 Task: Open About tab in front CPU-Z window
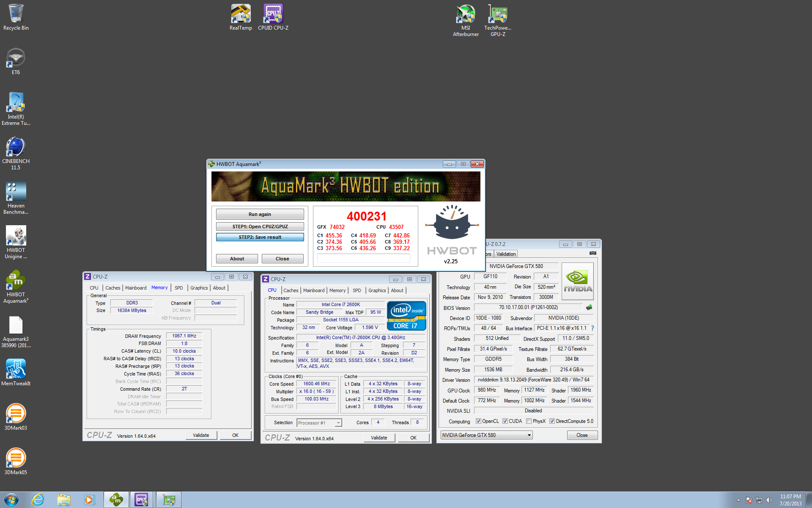397,290
